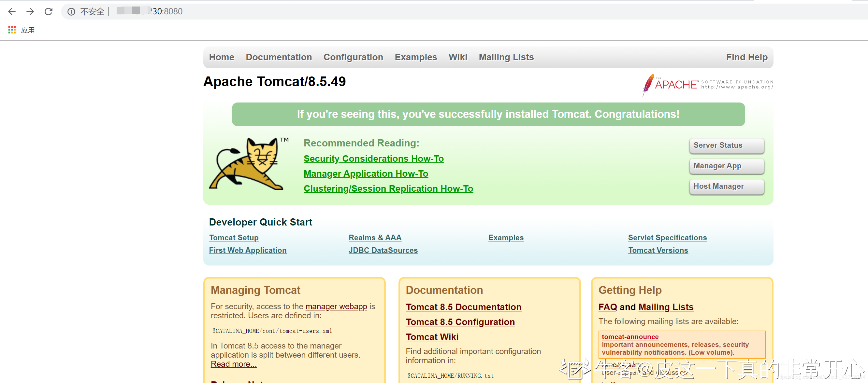The height and width of the screenshot is (383, 868).
Task: Click the browser forward arrow
Action: (x=30, y=11)
